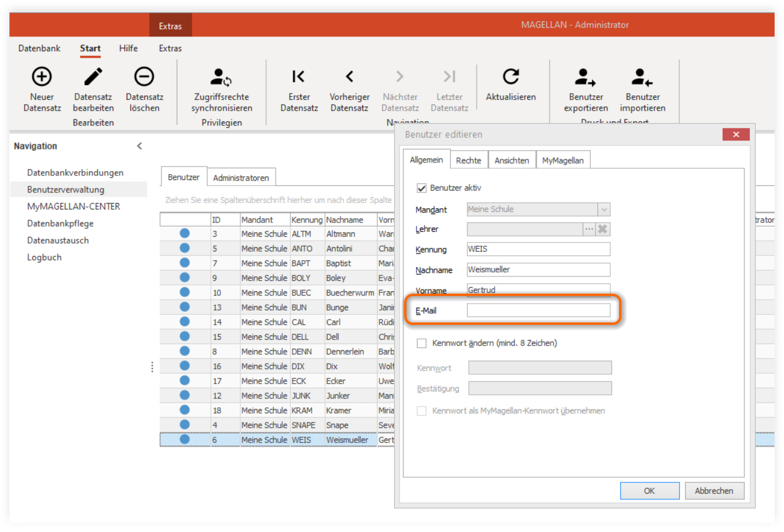Click the Aktualisieren refresh icon
784x532 pixels.
coord(511,77)
